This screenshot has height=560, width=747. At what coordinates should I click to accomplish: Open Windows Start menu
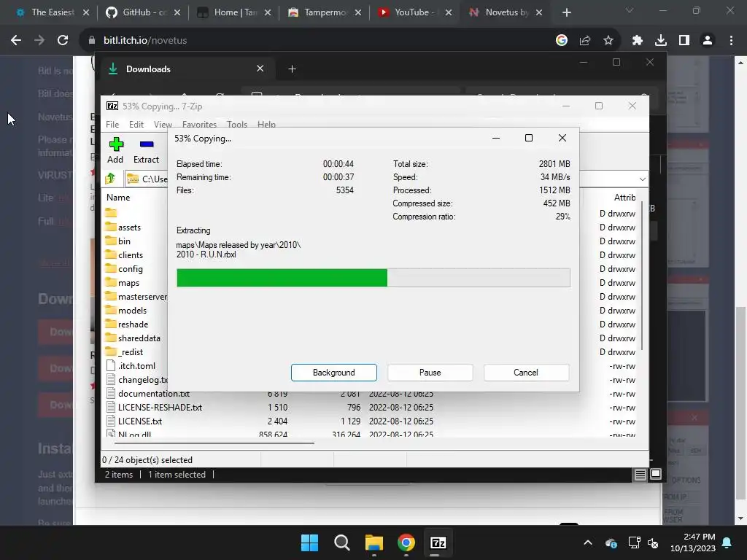309,542
